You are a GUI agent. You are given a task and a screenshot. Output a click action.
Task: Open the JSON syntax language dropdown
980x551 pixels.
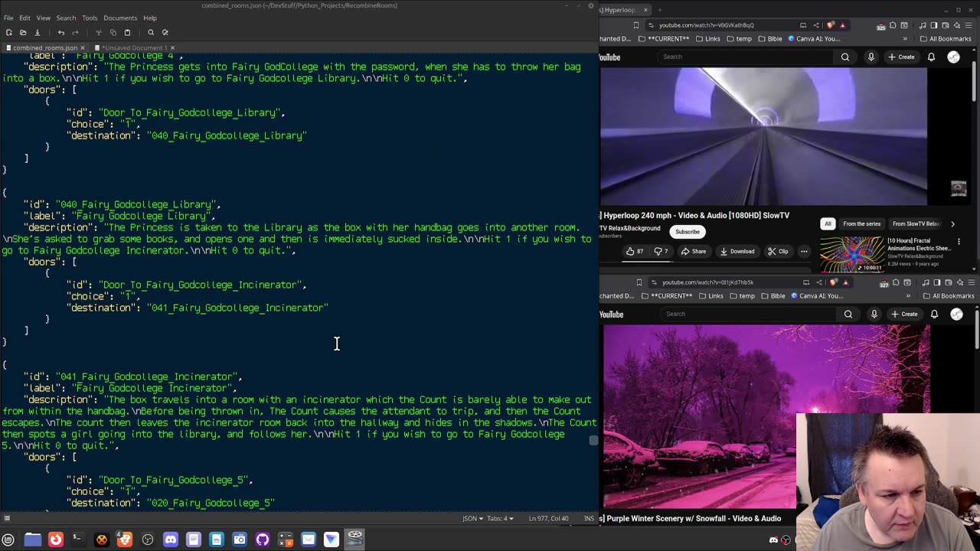pos(473,518)
